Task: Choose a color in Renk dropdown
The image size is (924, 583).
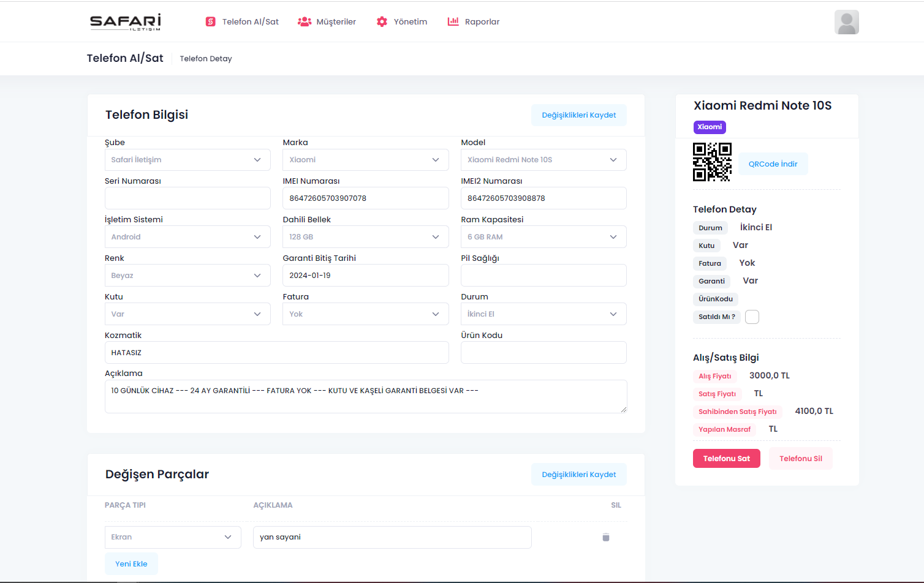Action: (187, 276)
